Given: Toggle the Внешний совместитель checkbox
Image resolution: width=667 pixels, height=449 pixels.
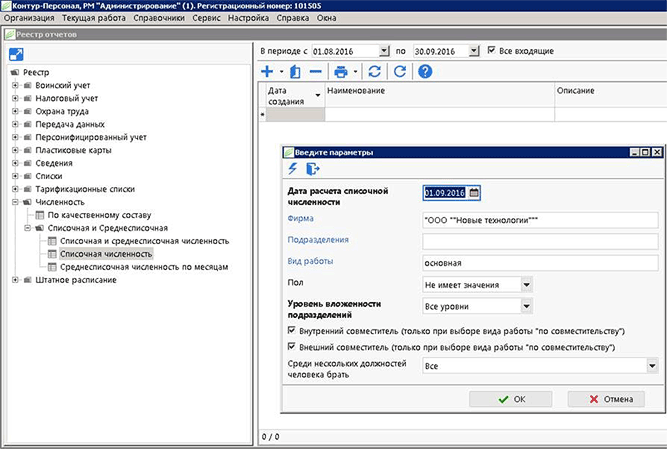Looking at the screenshot, I should [291, 347].
